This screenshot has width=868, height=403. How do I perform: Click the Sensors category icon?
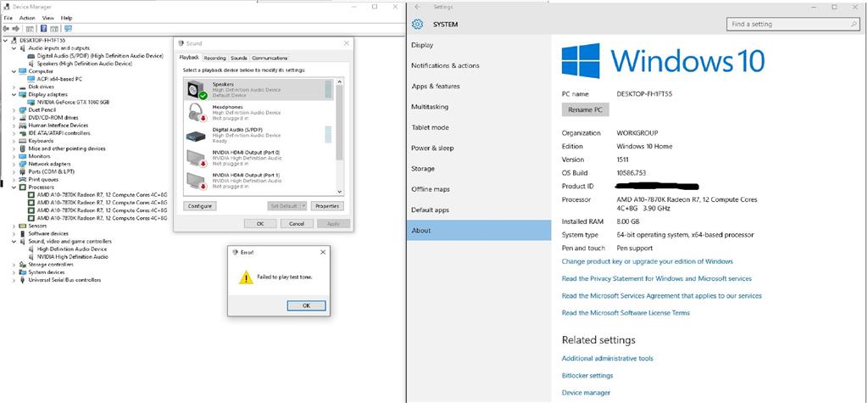click(22, 226)
